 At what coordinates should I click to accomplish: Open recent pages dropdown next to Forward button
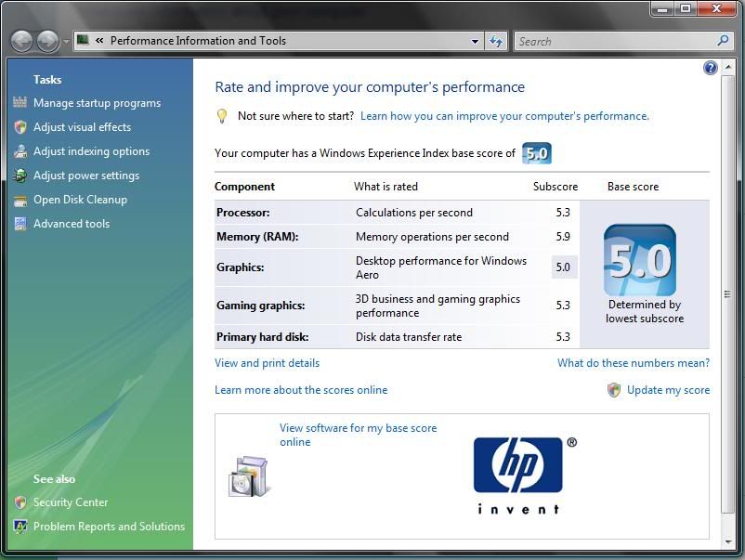coord(66,42)
